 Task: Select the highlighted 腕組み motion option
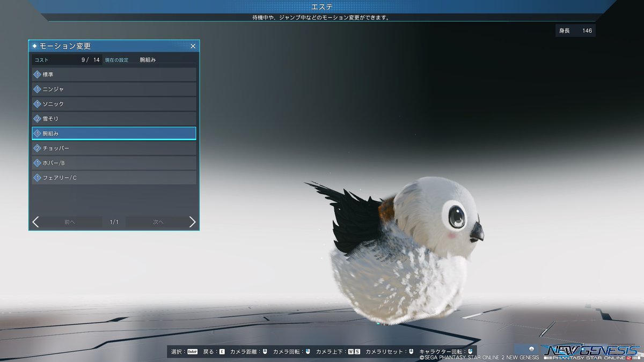tap(114, 133)
